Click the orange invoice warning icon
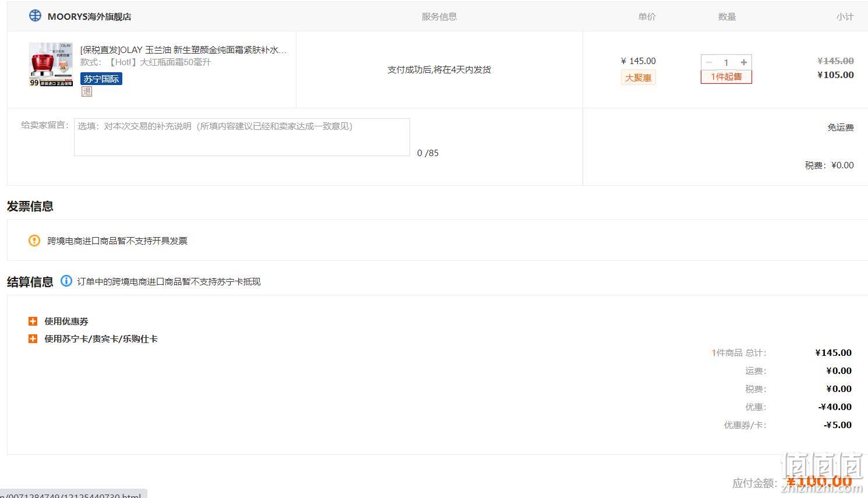 [34, 241]
